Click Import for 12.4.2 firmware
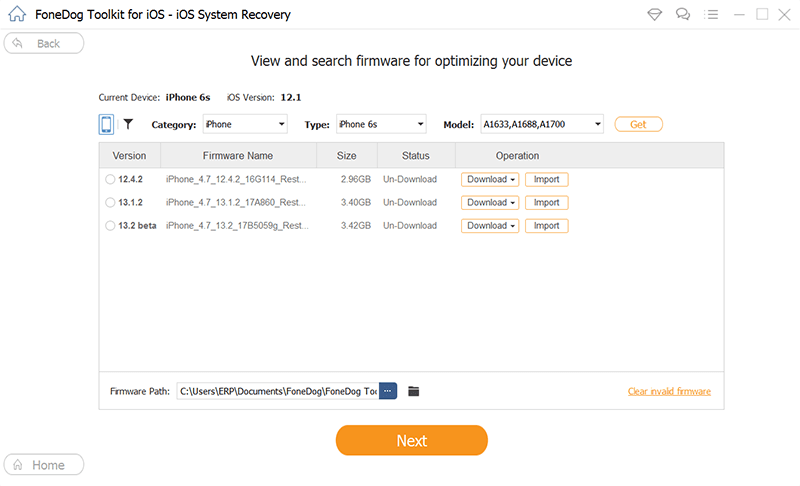This screenshot has height=486, width=800. point(546,180)
